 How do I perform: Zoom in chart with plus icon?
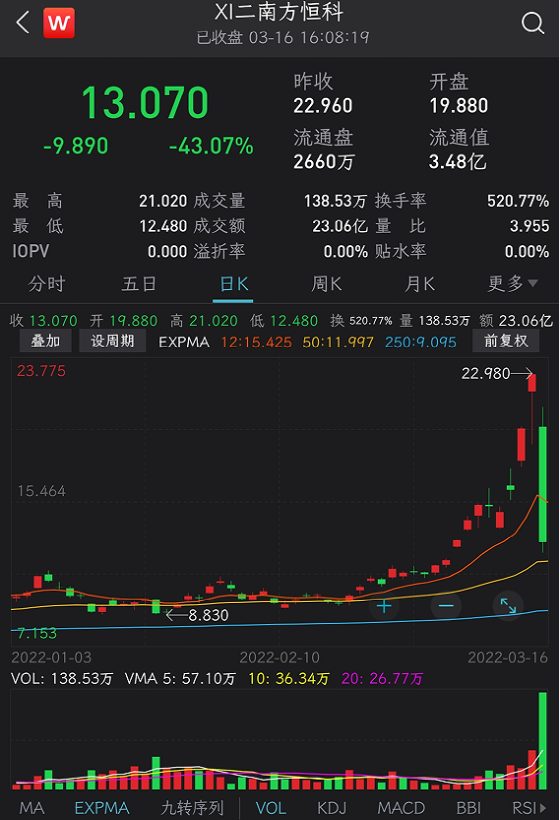[384, 606]
